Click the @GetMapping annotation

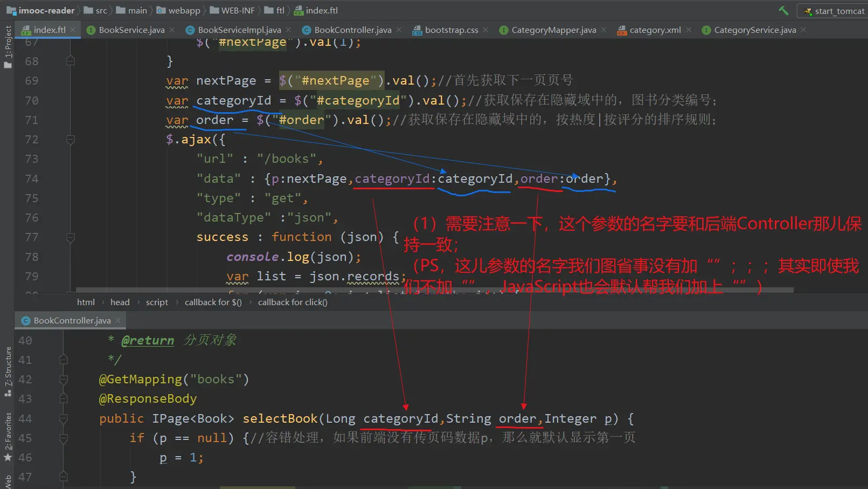pyautogui.click(x=141, y=380)
